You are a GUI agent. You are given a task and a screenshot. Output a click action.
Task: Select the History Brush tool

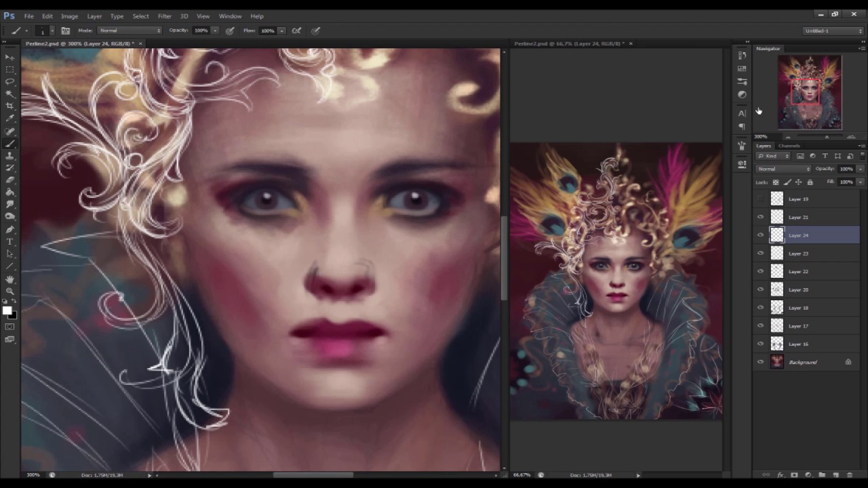tap(9, 167)
